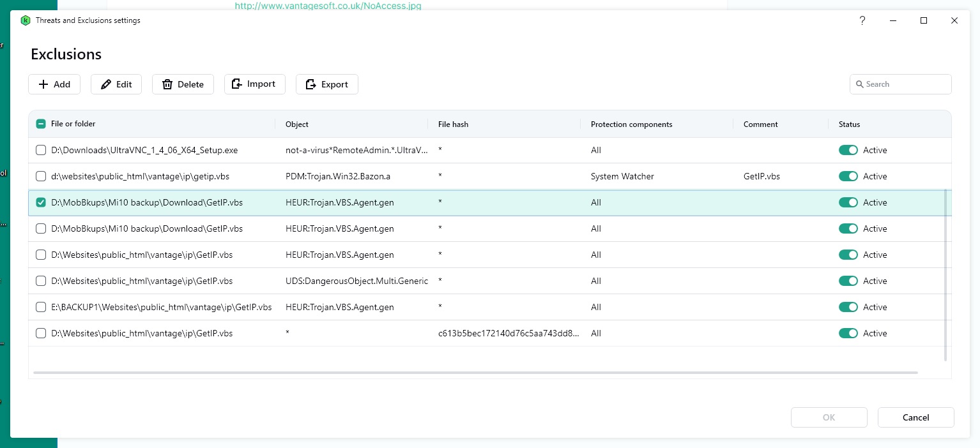
Task: Click E:\BACKUP1\Websites GetIP.vbs path text
Action: (x=161, y=307)
